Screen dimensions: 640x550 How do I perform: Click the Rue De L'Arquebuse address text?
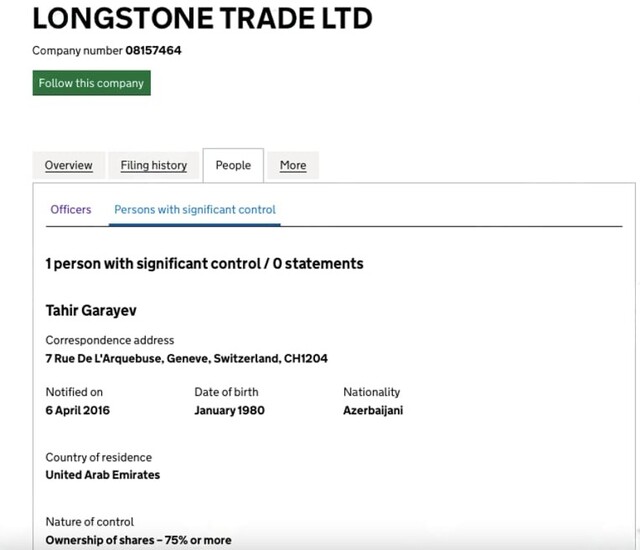[186, 358]
